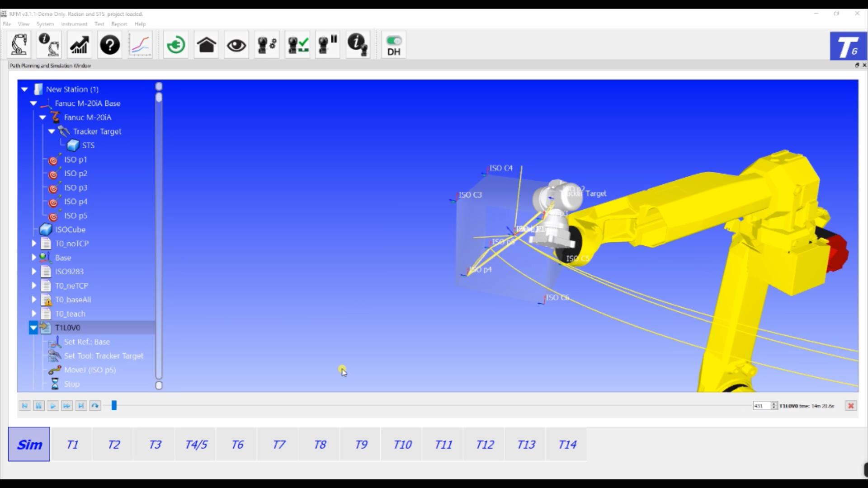Select ISO p1 target in tree
Viewport: 868px width, 488px height.
(x=75, y=160)
